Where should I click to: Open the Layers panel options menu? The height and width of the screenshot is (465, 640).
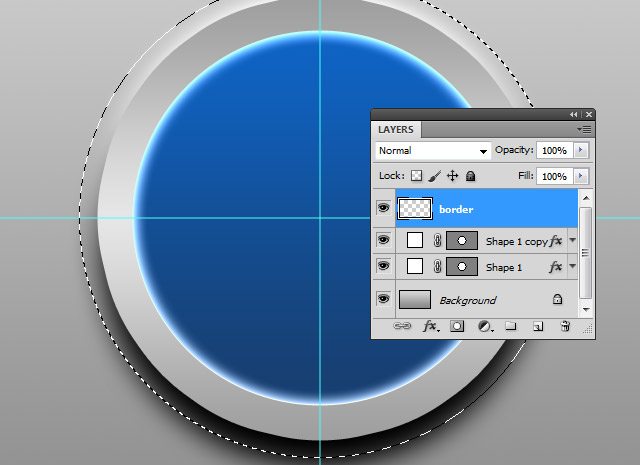point(584,129)
